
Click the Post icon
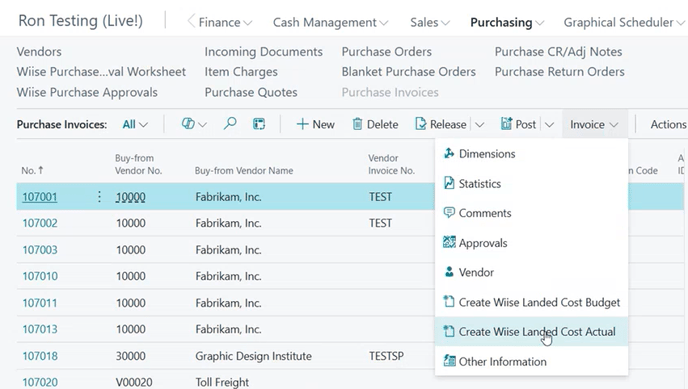(506, 124)
